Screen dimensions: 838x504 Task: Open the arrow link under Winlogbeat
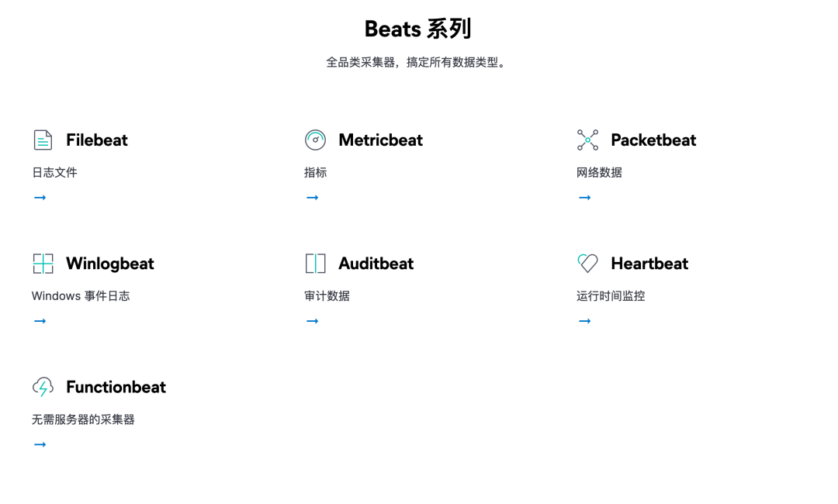pos(40,321)
